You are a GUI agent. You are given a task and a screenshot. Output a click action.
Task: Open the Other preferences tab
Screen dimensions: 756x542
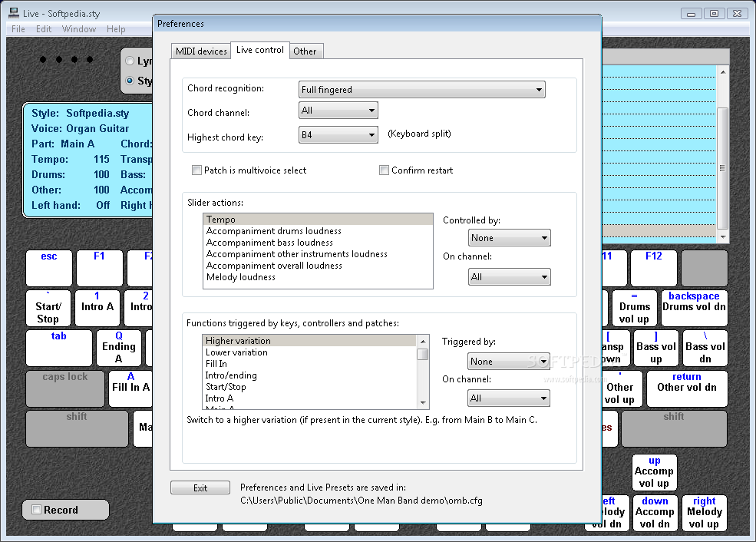305,51
